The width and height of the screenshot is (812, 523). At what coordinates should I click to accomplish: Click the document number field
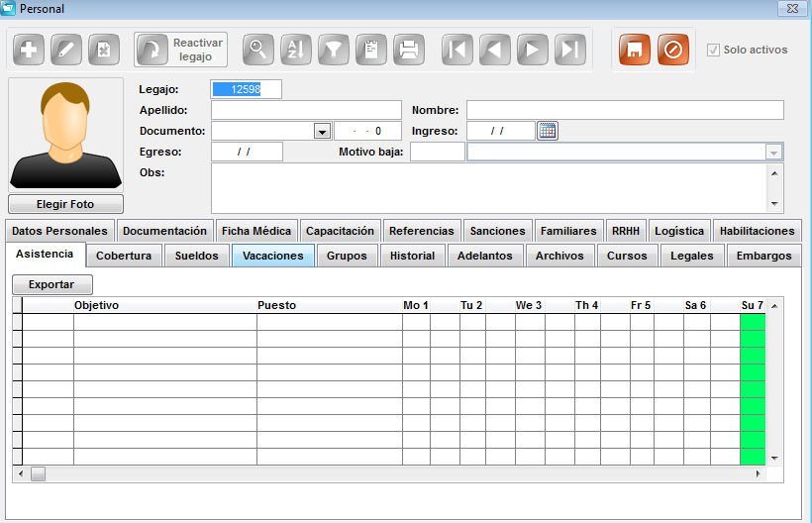367,131
